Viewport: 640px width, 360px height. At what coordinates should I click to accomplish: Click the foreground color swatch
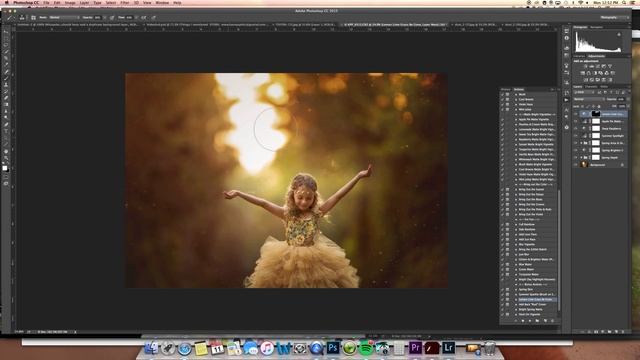tap(4, 168)
